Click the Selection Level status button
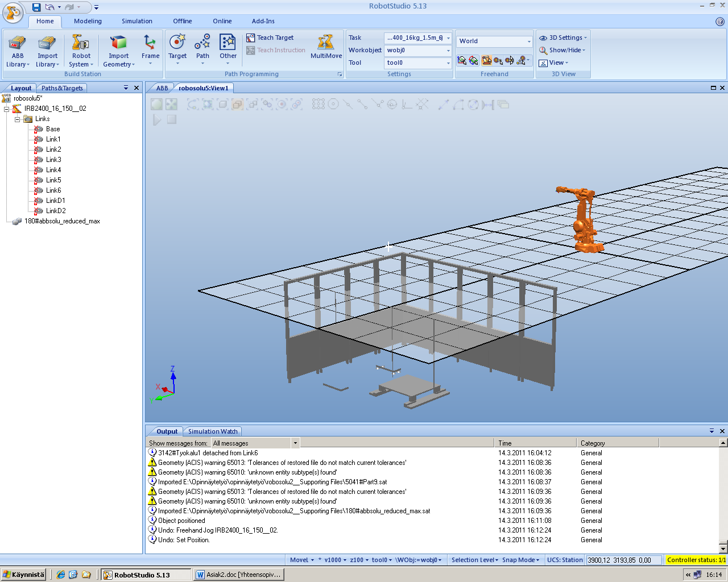The height and width of the screenshot is (582, 728). coord(475,560)
